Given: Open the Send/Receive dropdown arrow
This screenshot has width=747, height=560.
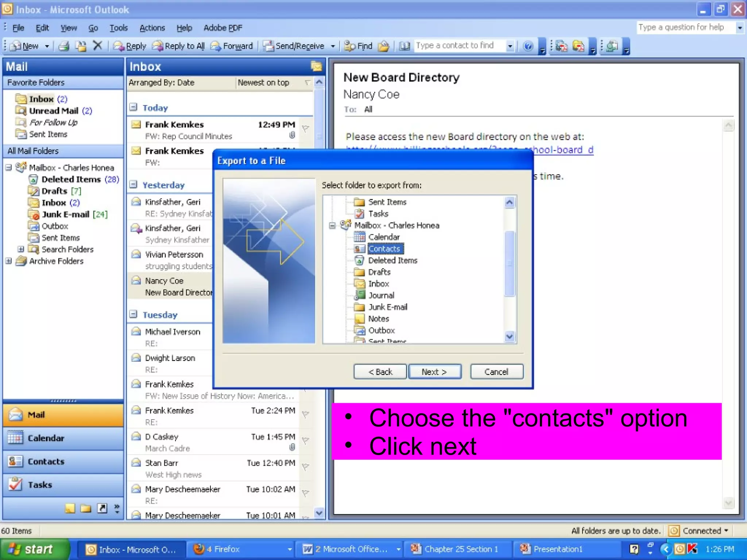Looking at the screenshot, I should pyautogui.click(x=333, y=46).
